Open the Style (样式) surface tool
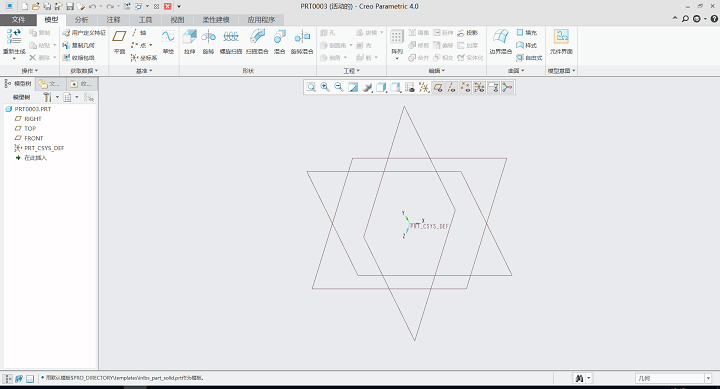 [526, 45]
